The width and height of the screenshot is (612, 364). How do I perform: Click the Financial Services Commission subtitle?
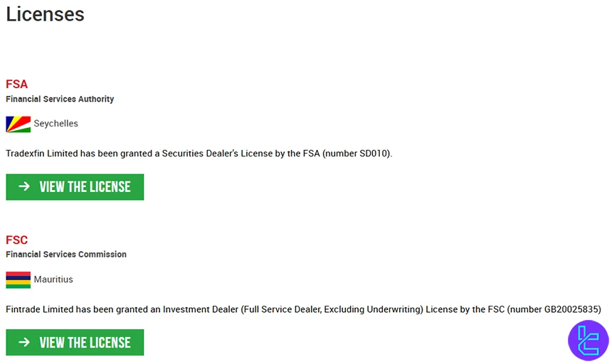click(x=66, y=254)
